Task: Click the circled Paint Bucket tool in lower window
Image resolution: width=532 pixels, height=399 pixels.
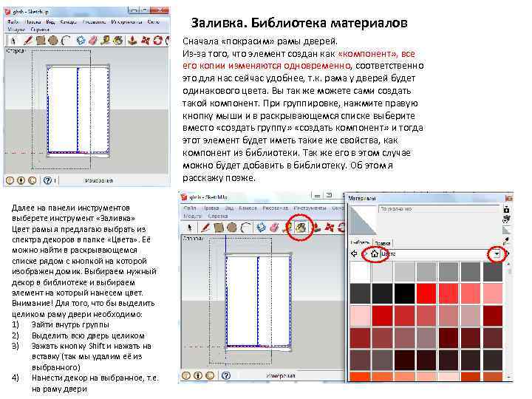Action: tap(301, 227)
